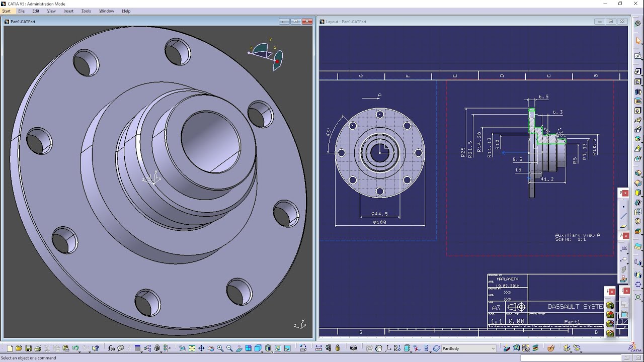Open a file with the Open icon

tap(19, 348)
